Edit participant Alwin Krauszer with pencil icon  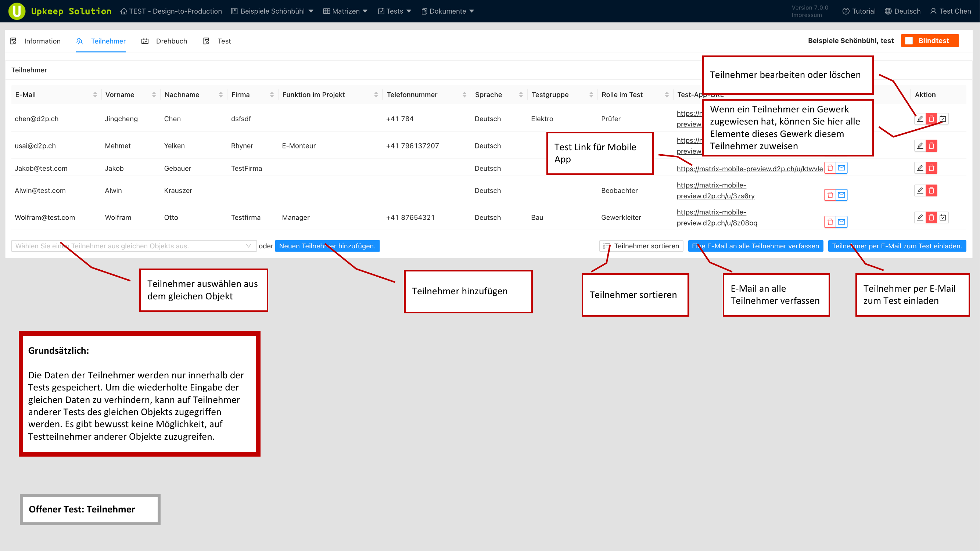point(919,190)
